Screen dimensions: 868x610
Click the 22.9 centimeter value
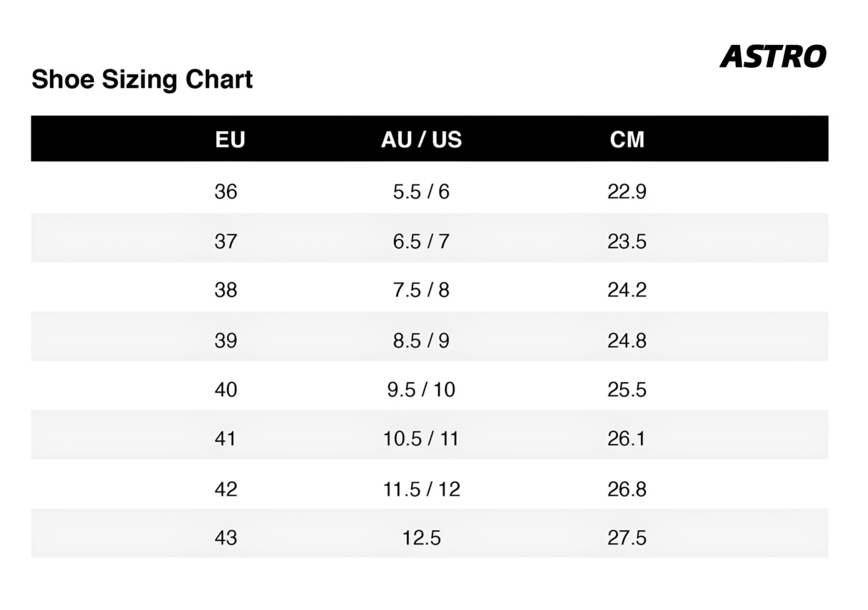coord(627,192)
